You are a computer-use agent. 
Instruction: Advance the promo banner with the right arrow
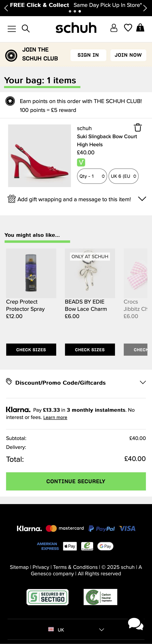click(x=145, y=8)
